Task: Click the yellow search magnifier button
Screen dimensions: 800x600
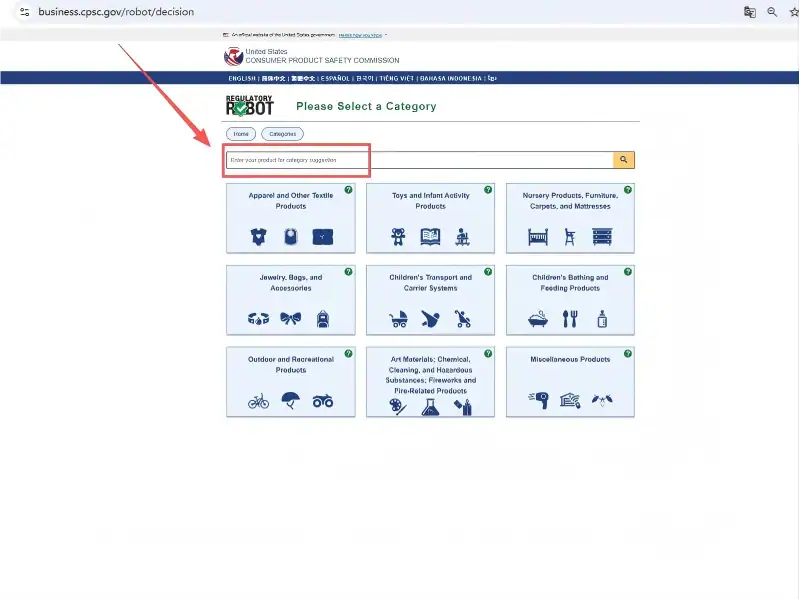Action: point(623,160)
